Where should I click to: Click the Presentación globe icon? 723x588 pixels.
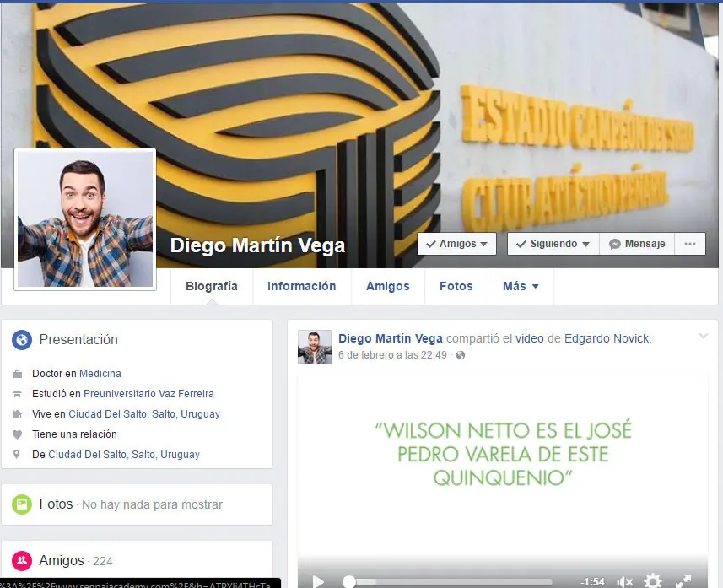tap(22, 340)
